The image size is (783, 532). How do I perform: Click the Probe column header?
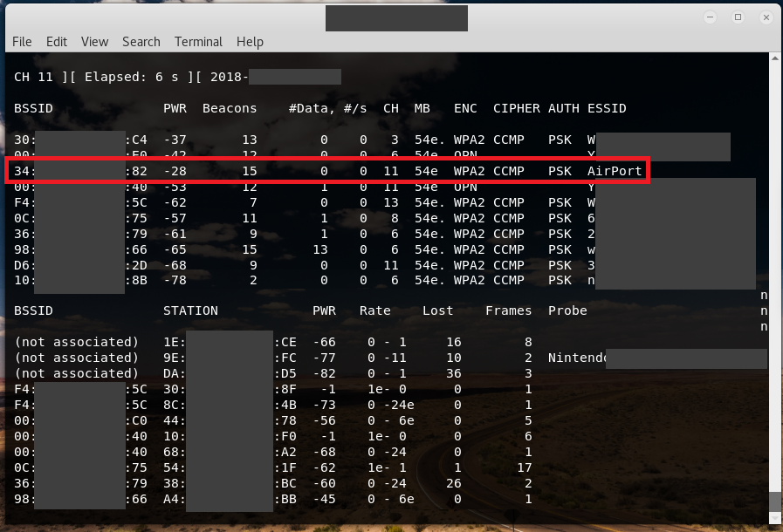pos(567,311)
